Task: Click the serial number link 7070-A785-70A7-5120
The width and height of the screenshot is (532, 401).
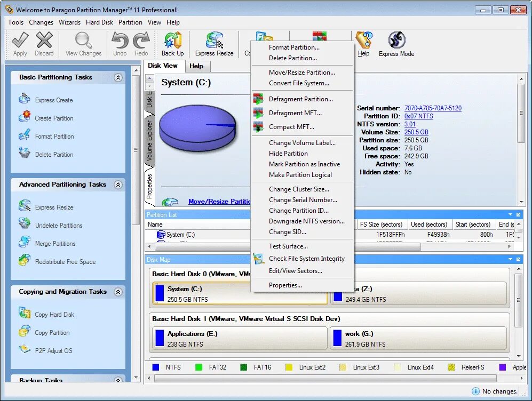Action: (x=433, y=108)
